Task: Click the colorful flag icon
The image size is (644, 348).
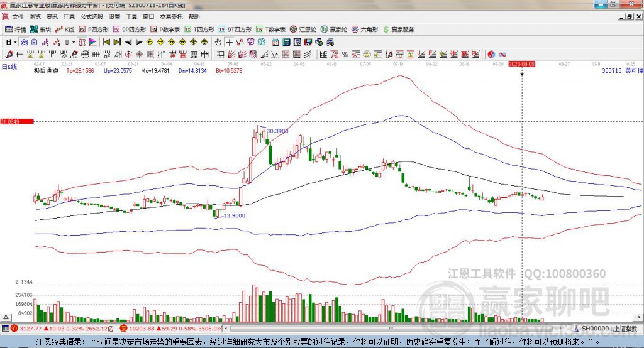Action: pos(93,42)
